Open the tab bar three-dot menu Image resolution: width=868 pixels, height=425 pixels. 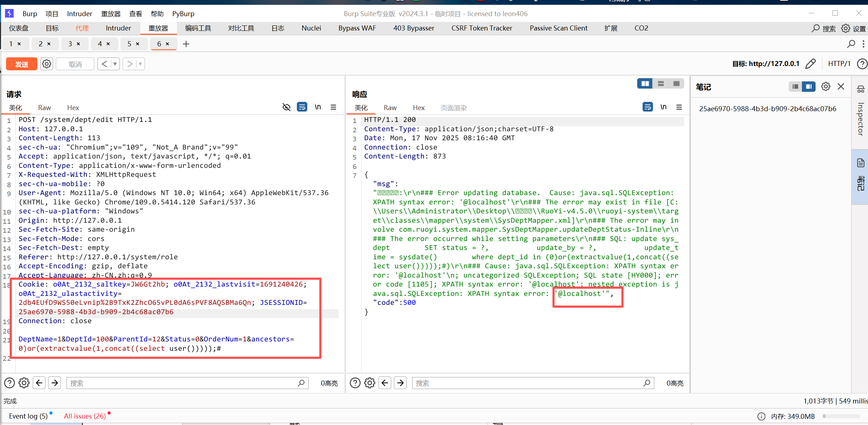pyautogui.click(x=863, y=44)
